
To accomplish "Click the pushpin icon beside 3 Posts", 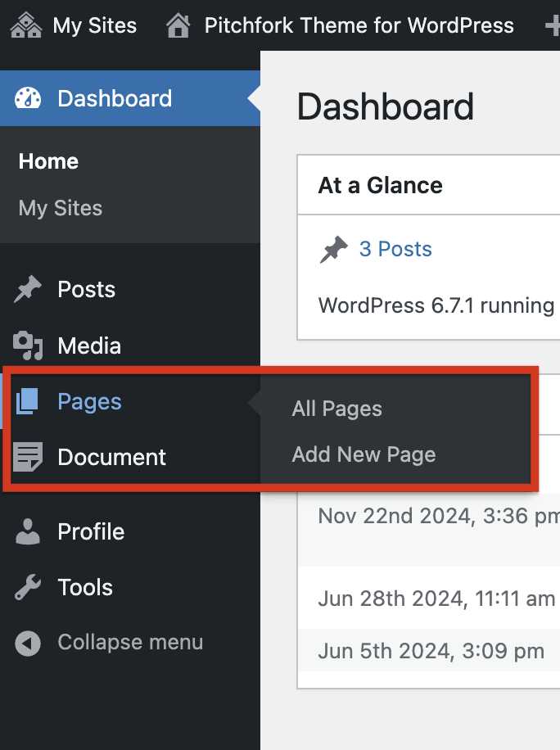I will click(x=333, y=249).
